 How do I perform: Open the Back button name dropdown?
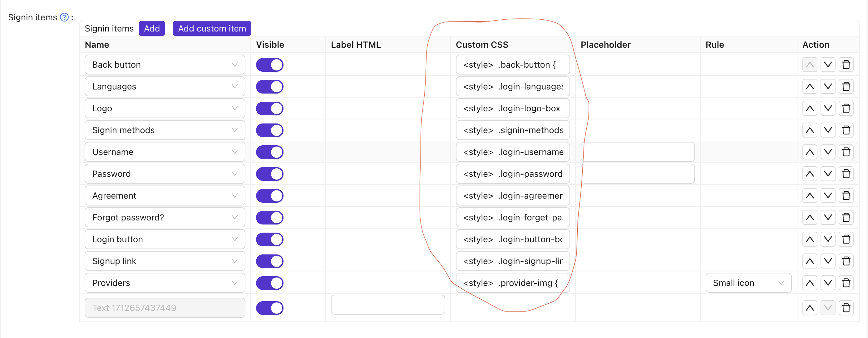tap(165, 65)
